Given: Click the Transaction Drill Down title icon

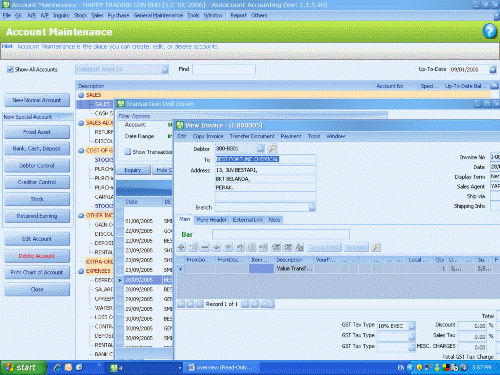Looking at the screenshot, I should 121,104.
